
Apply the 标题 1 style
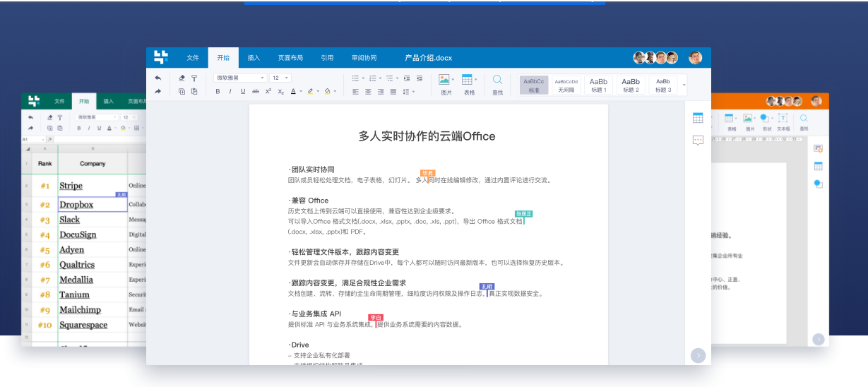point(599,85)
